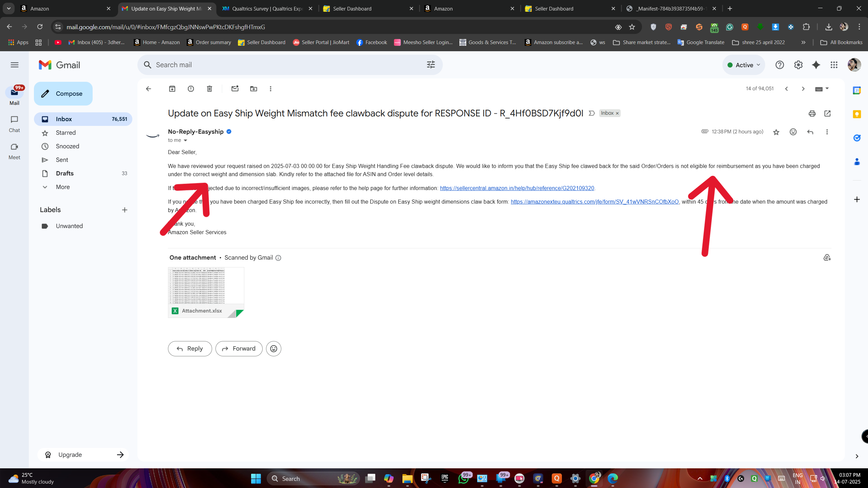Go back to the inbox list arrow
The image size is (868, 488).
point(148,89)
